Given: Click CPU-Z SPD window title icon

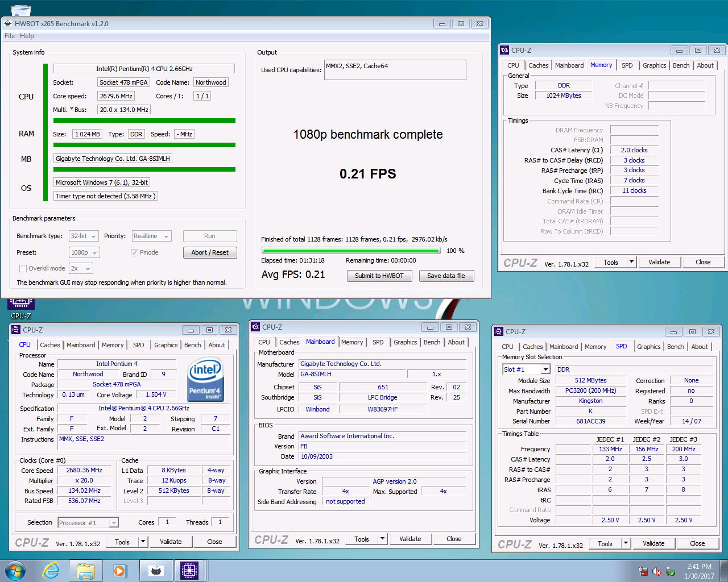Looking at the screenshot, I should coord(499,331).
